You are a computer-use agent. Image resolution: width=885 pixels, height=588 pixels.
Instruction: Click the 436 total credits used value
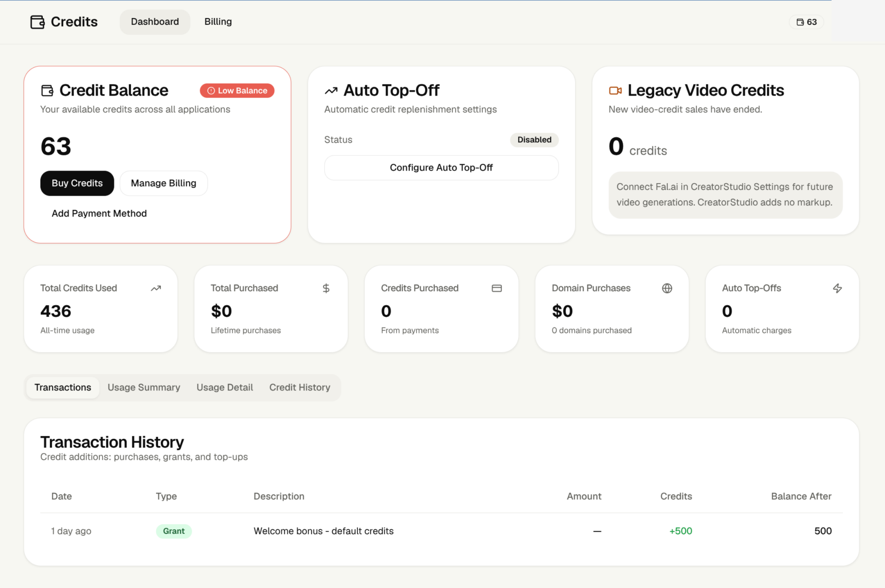click(x=55, y=311)
